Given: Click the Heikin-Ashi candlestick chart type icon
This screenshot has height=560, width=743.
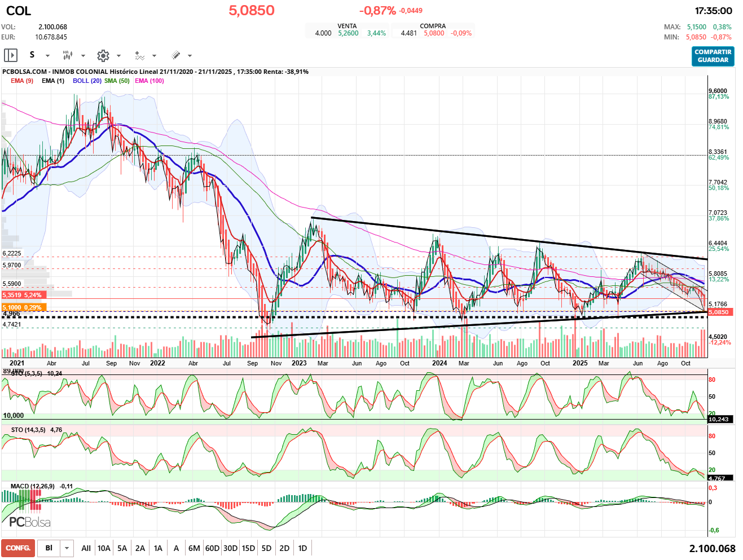Looking at the screenshot, I should [x=67, y=55].
